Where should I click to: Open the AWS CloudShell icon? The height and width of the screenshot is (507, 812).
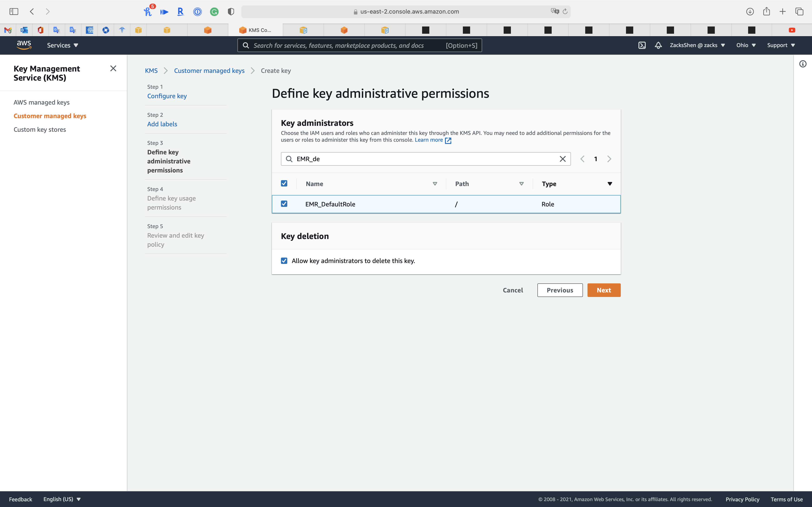click(x=642, y=45)
